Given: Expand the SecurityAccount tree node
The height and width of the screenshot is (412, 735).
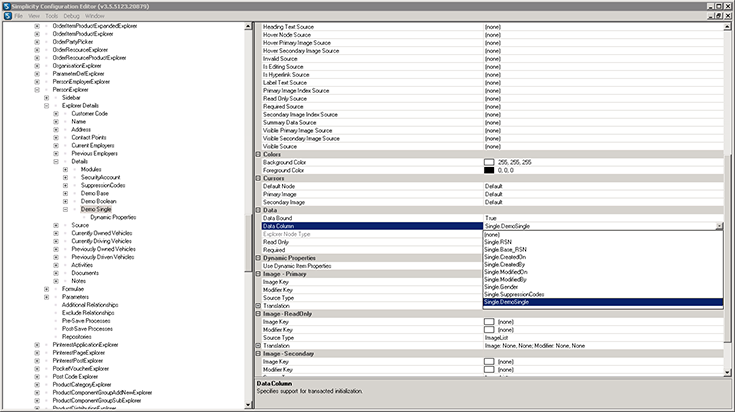Looking at the screenshot, I should [65, 177].
